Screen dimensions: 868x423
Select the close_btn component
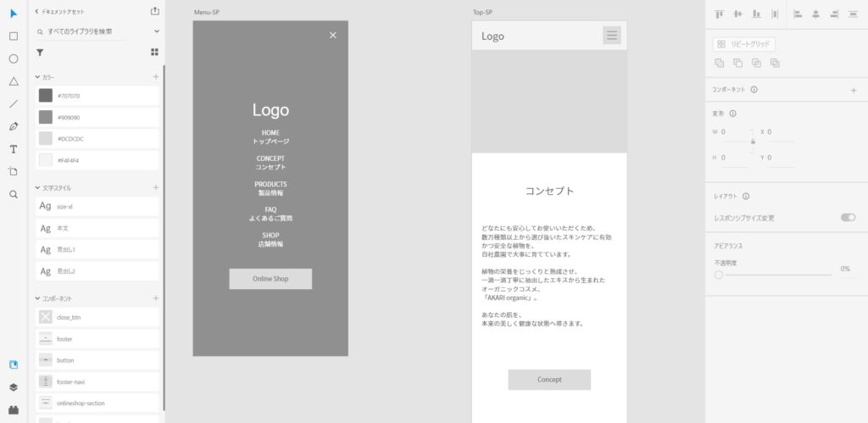tap(97, 317)
